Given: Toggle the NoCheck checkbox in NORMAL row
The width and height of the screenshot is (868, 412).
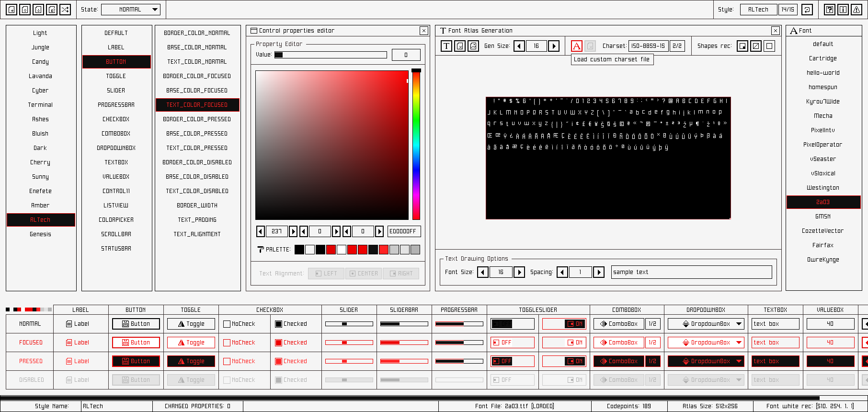Looking at the screenshot, I should (x=227, y=324).
